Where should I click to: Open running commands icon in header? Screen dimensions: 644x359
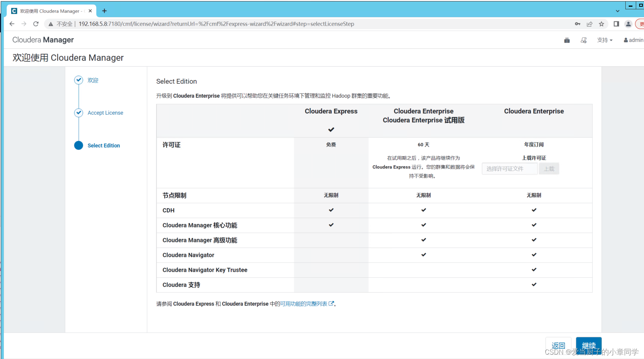click(x=584, y=40)
